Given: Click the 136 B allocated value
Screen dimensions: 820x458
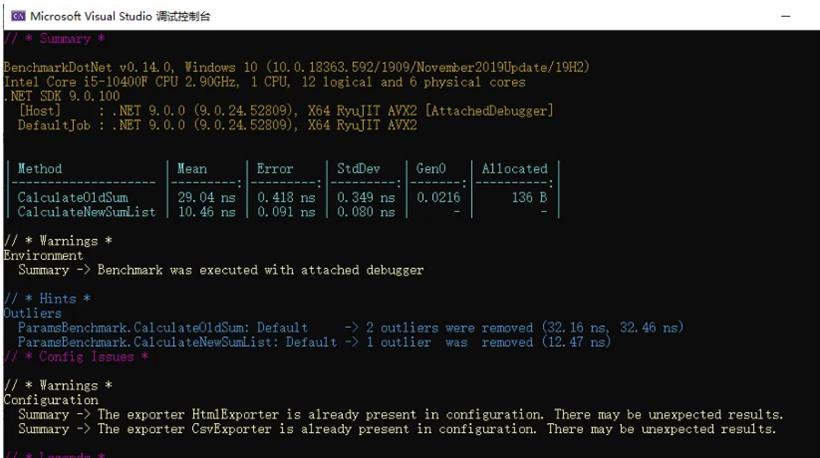Looking at the screenshot, I should coord(530,198).
